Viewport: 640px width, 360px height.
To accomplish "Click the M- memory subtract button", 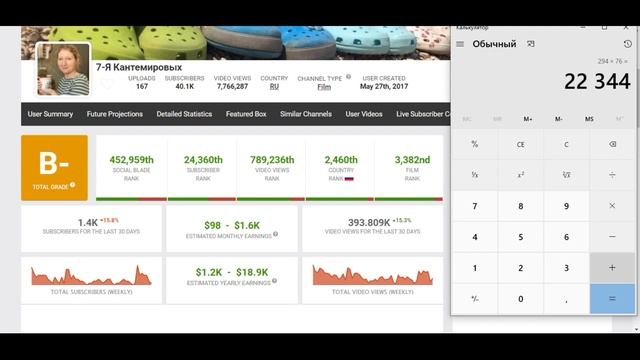I will tap(559, 119).
